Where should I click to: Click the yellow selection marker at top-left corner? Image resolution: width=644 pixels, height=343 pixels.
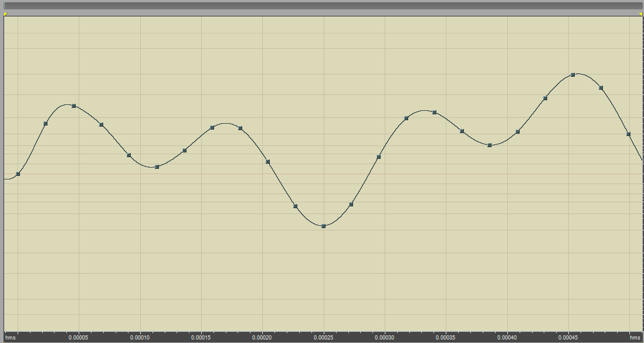coord(5,13)
